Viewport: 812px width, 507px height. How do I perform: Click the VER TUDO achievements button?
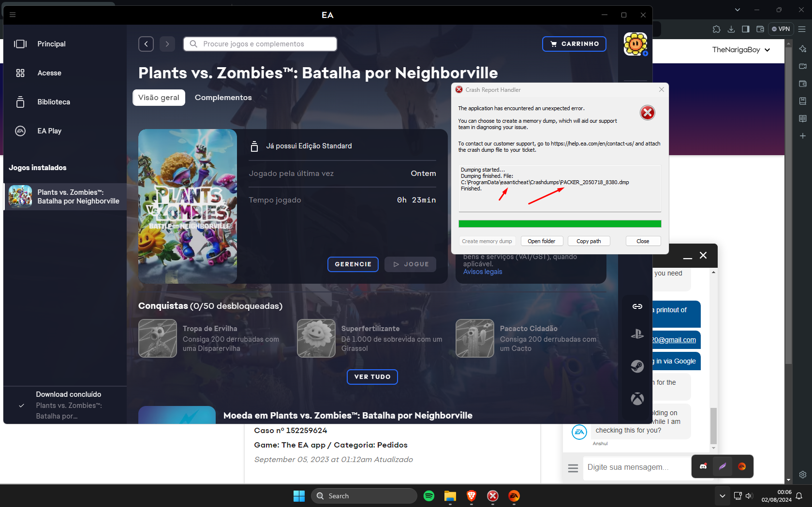click(x=372, y=377)
